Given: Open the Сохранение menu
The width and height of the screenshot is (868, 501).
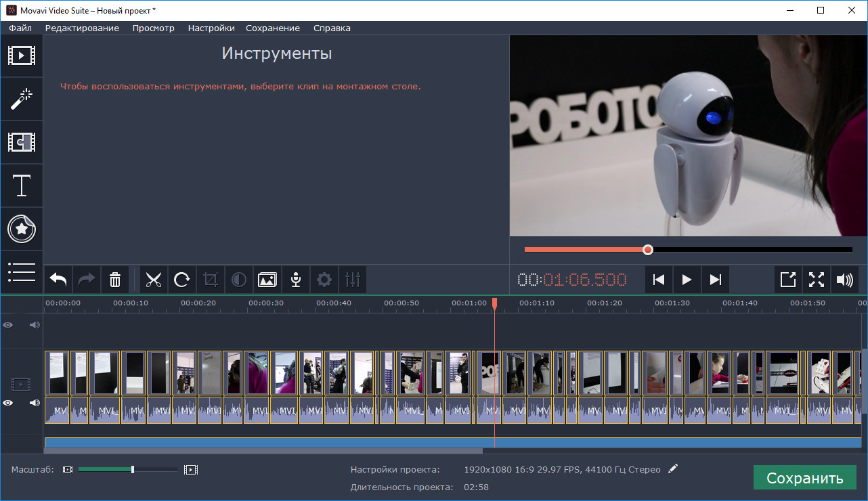Looking at the screenshot, I should tap(273, 28).
